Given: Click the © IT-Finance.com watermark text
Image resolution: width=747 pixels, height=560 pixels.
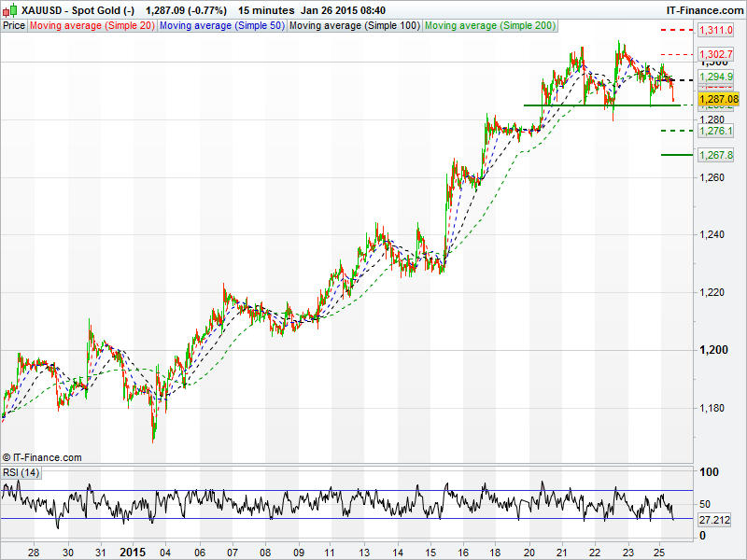Looking at the screenshot, I should (x=42, y=457).
